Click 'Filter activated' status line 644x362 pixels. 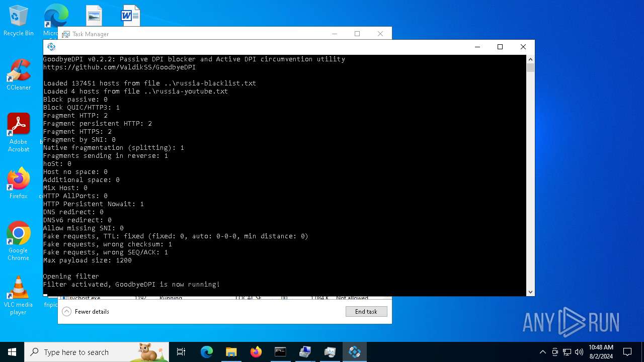[132, 284]
